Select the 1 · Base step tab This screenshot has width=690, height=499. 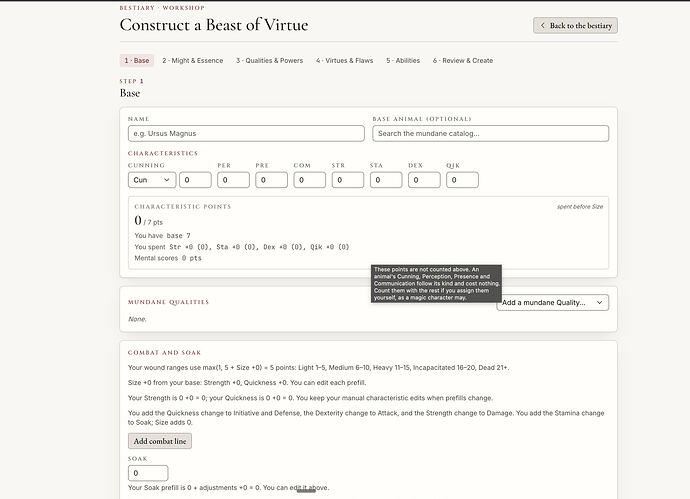pos(136,60)
